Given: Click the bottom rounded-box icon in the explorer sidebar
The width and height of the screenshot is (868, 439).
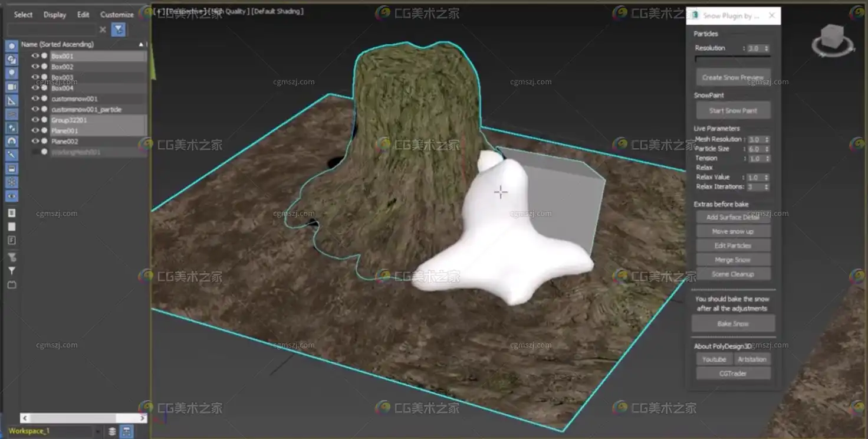Looking at the screenshot, I should [x=12, y=284].
